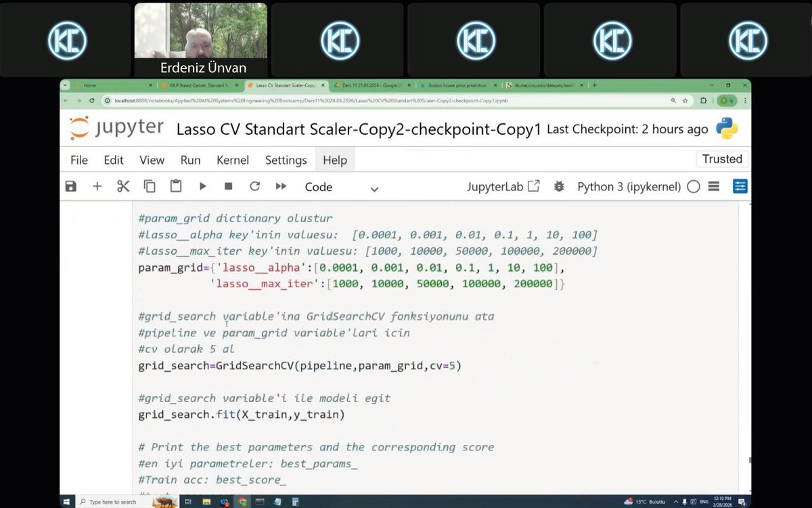Copy the selected cell using the copy icon
This screenshot has height=508, width=812.
pos(150,186)
